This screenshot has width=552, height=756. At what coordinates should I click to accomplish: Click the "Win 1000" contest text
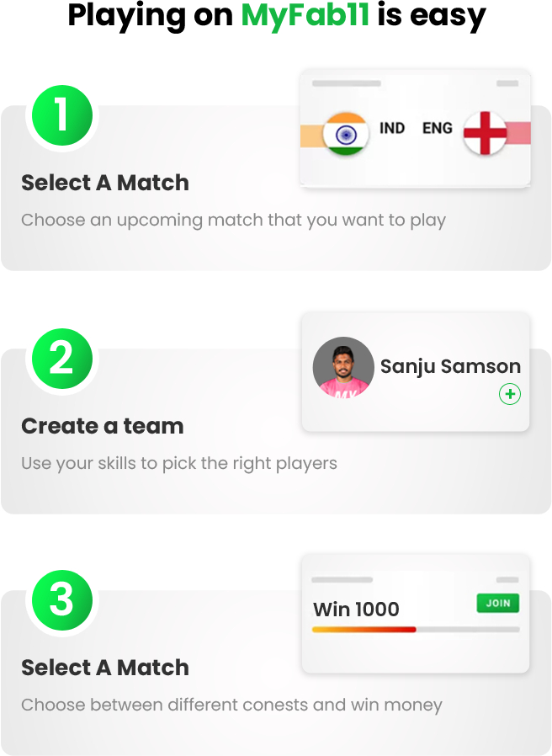click(x=356, y=609)
